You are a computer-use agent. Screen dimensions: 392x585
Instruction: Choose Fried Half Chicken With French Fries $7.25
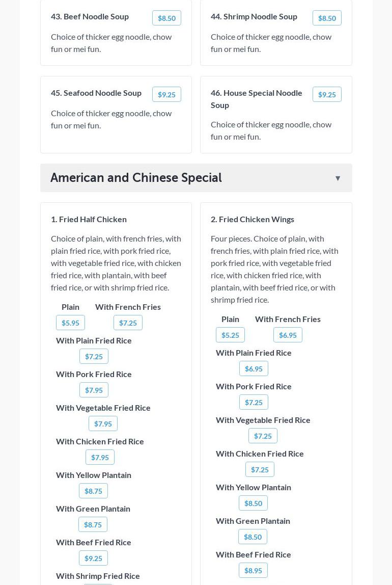pyautogui.click(x=128, y=323)
